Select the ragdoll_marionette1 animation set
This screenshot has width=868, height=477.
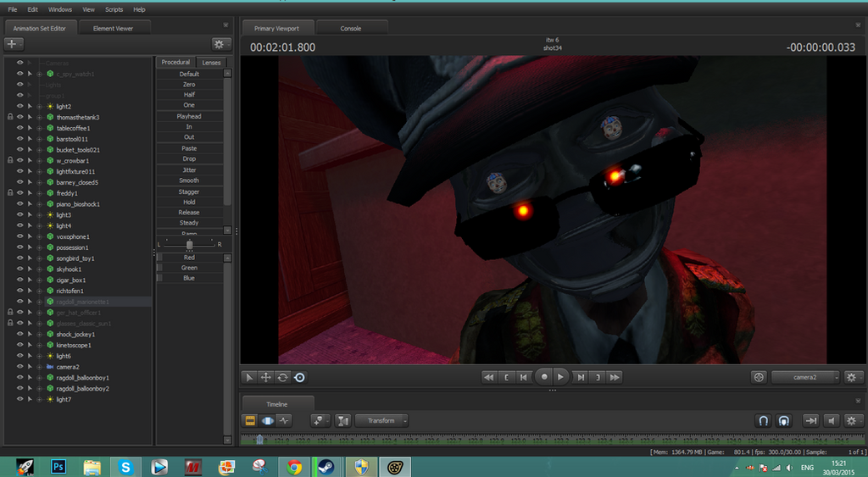click(82, 302)
